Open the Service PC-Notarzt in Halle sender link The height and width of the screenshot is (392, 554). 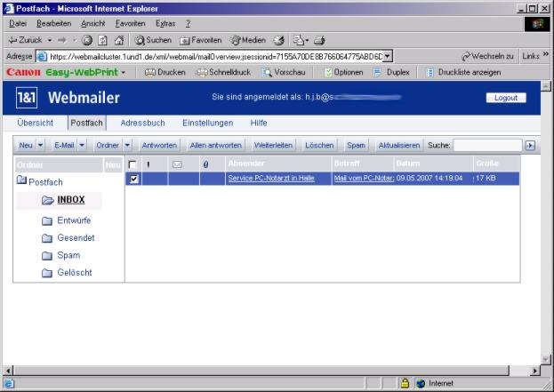point(271,179)
